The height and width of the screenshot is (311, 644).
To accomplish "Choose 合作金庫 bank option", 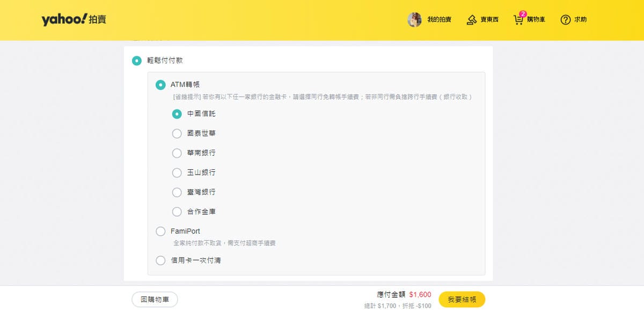I will (x=177, y=212).
